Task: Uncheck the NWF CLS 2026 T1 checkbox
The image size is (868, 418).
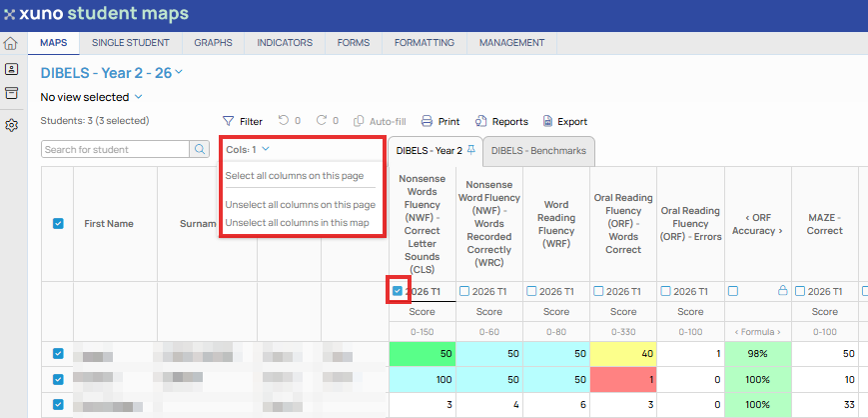Action: click(x=398, y=291)
